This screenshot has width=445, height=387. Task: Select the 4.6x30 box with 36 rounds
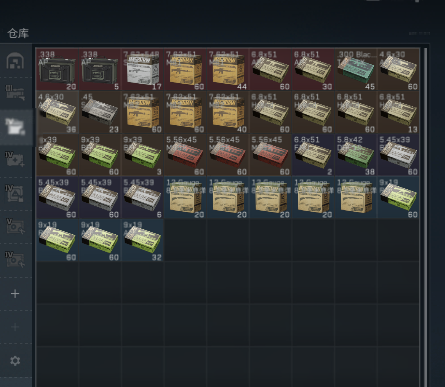(x=57, y=112)
